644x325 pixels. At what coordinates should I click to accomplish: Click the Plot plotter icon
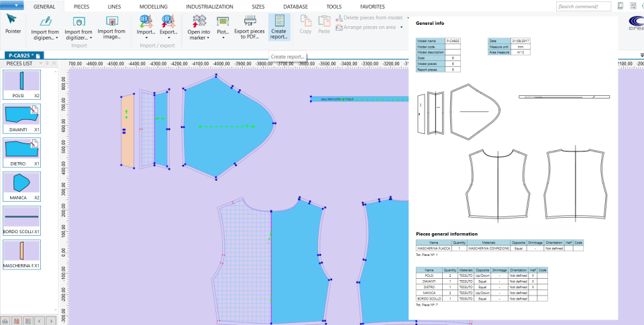point(223,21)
